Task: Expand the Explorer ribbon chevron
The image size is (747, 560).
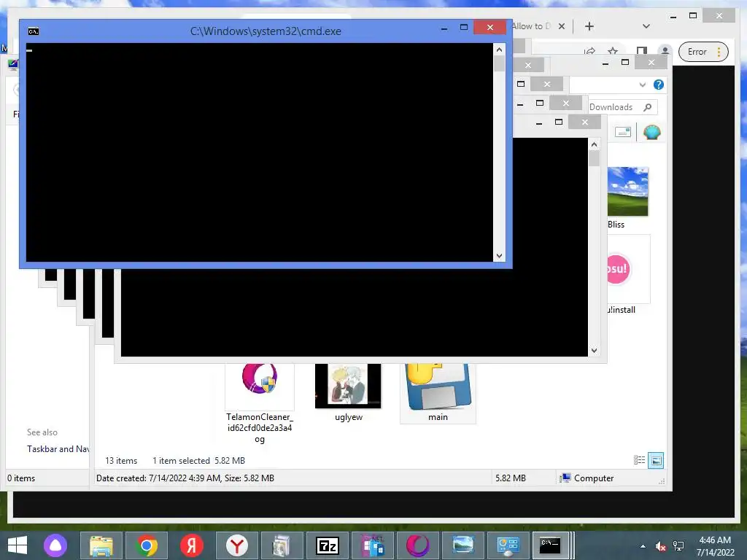Action: click(x=642, y=85)
